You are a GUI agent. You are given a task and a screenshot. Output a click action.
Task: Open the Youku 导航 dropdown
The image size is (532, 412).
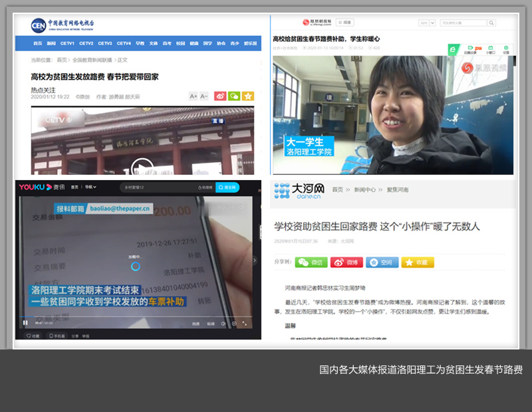point(90,187)
